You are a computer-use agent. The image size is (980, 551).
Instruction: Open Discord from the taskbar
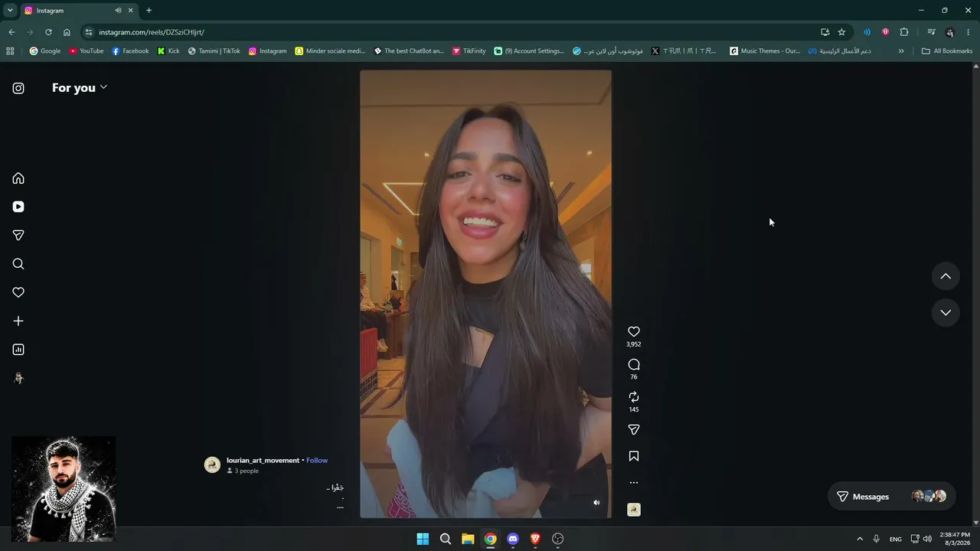(513, 539)
